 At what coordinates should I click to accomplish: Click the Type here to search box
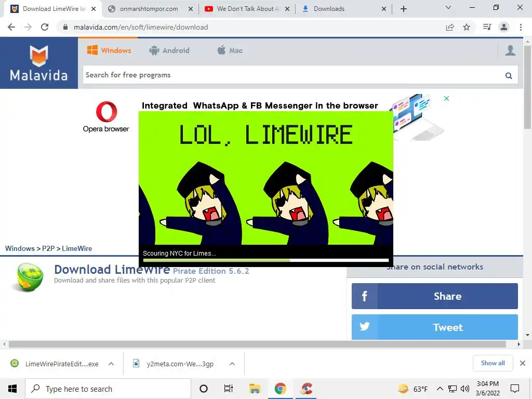(x=108, y=389)
